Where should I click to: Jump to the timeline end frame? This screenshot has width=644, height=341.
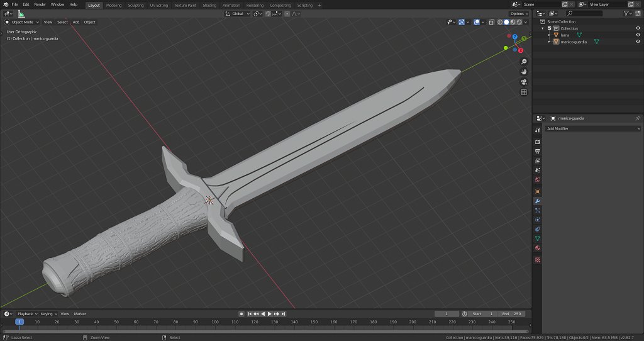tap(283, 314)
